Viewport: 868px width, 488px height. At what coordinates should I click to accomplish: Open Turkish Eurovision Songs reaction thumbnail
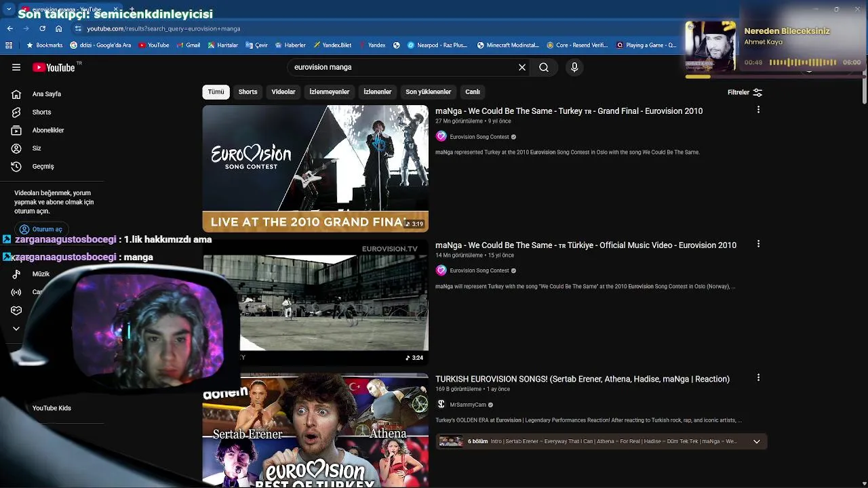(315, 430)
